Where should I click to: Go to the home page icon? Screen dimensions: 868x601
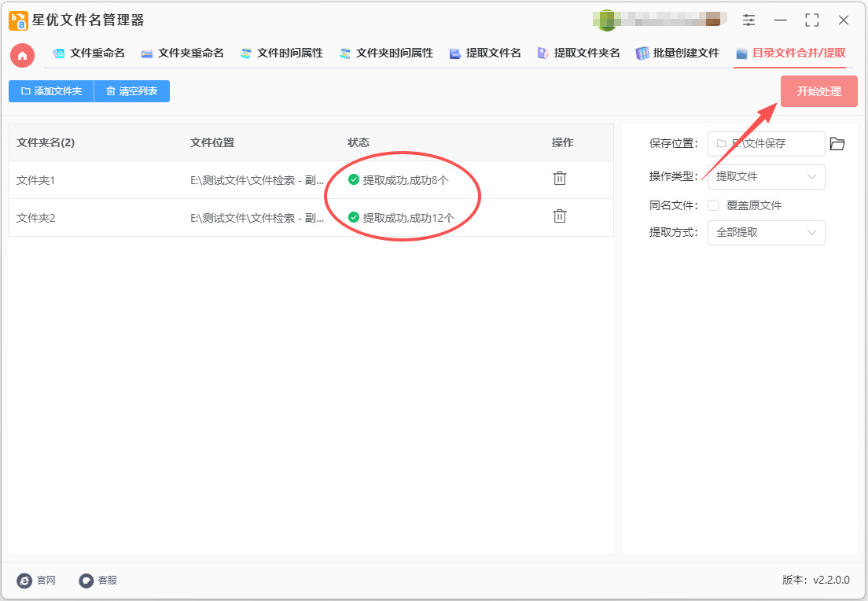(22, 55)
